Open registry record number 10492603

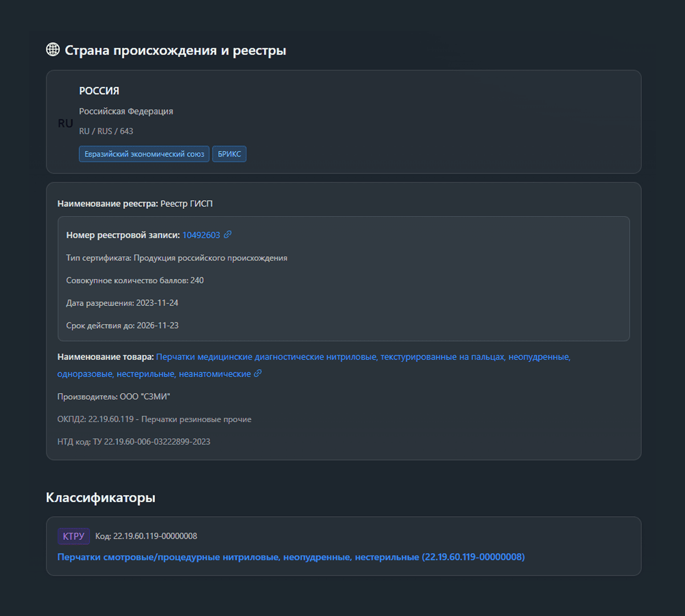click(x=201, y=235)
